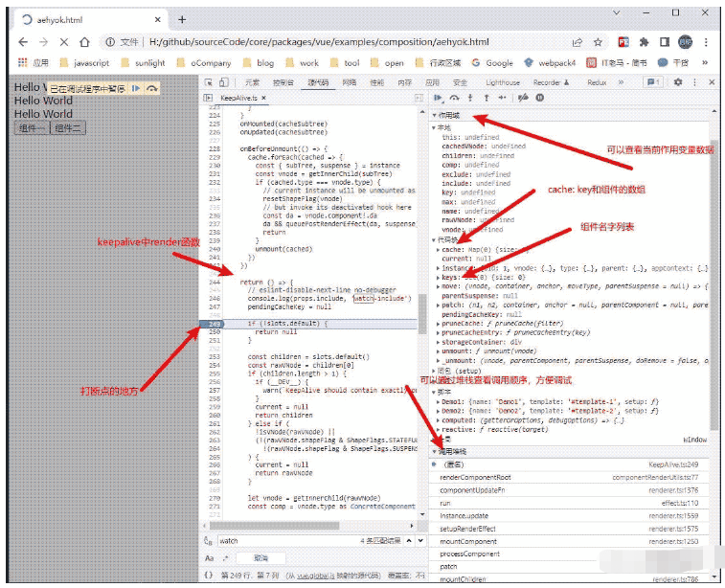Expand the instance object entry
The image size is (725, 588).
coord(439,268)
